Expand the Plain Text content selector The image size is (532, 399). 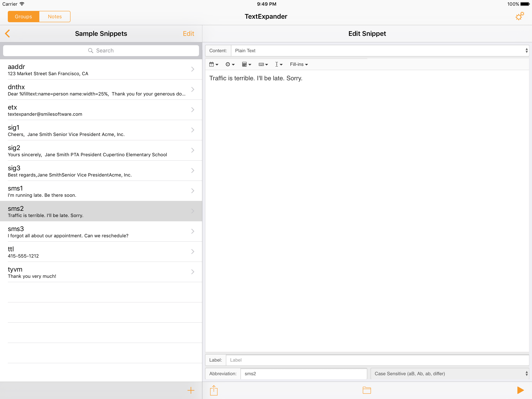click(380, 50)
